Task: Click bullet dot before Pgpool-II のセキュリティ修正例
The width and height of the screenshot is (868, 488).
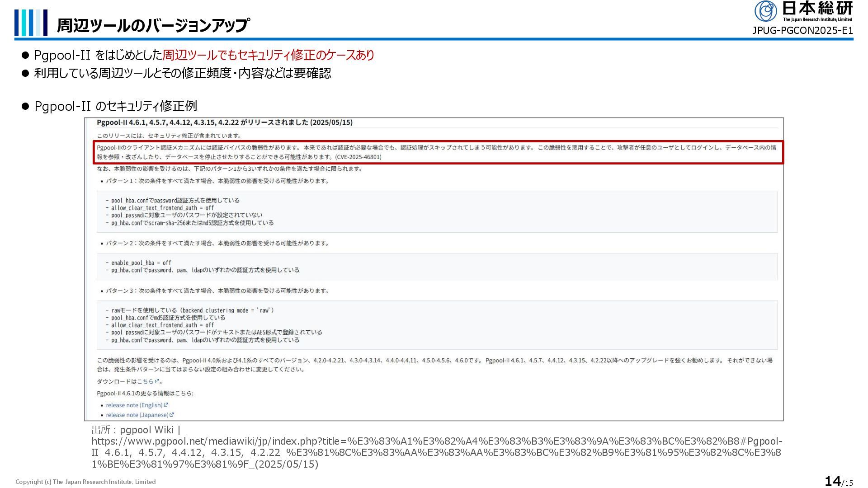Action: 25,107
